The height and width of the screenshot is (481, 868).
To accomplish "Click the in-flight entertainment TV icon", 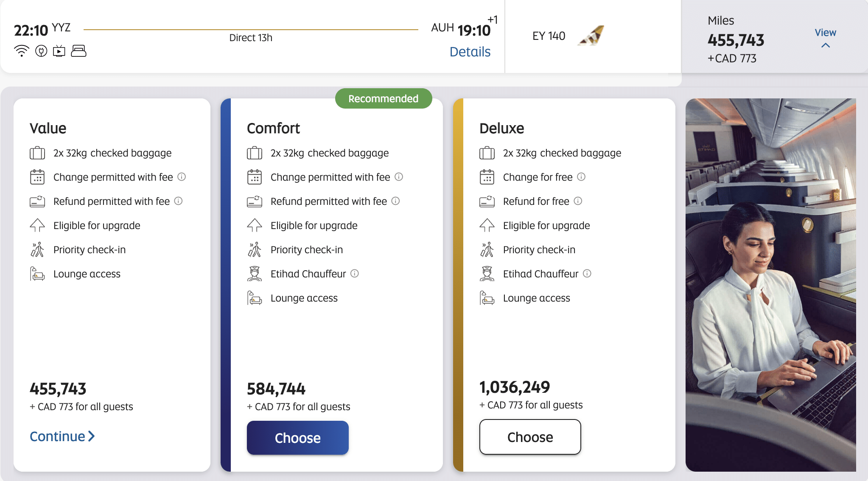I will [59, 51].
